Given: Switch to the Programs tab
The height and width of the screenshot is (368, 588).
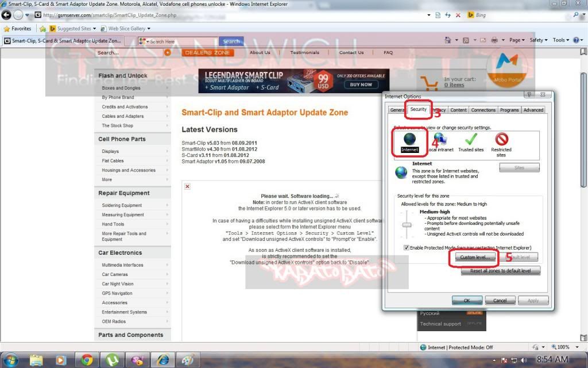Looking at the screenshot, I should (x=509, y=110).
